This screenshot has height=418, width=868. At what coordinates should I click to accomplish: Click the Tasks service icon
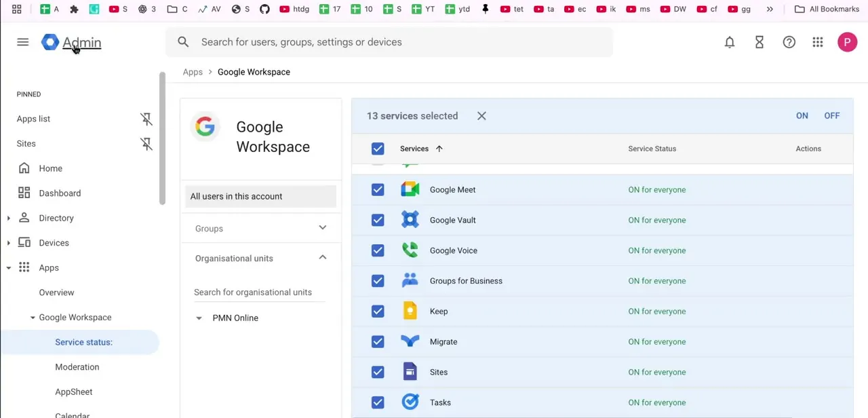pos(410,402)
